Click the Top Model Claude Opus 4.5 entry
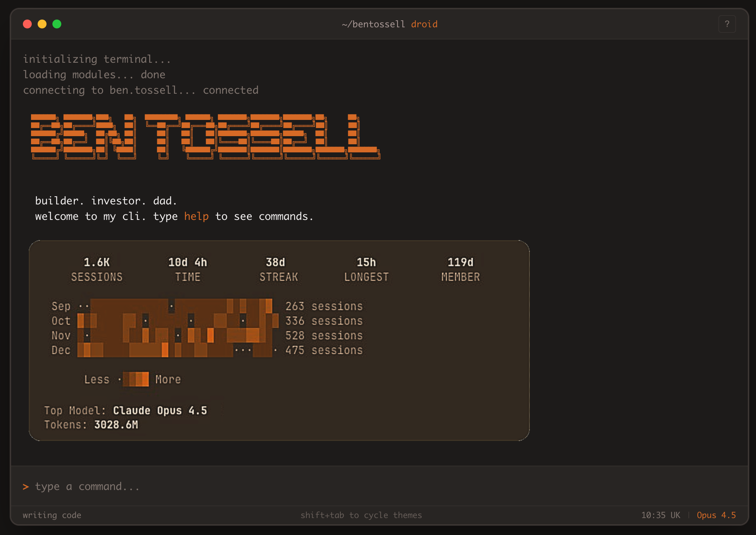Image resolution: width=756 pixels, height=535 pixels. tap(126, 410)
